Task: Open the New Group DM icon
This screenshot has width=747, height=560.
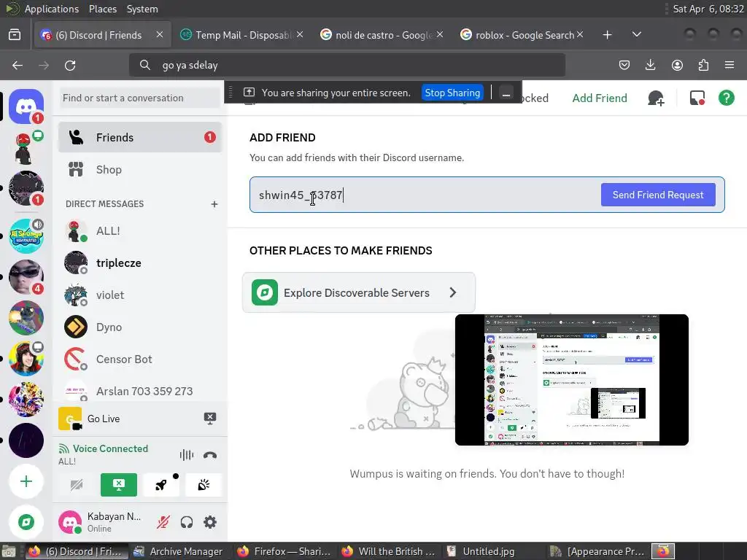Action: click(656, 98)
